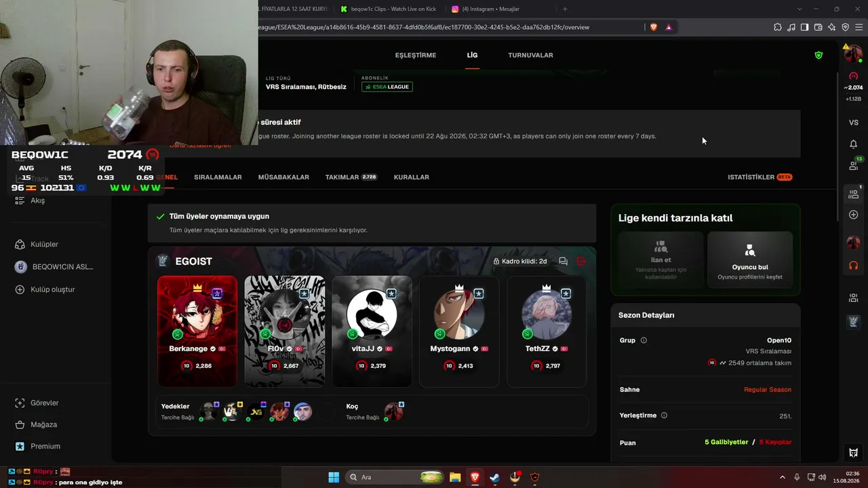Screen dimensions: 868x488
Task: Click Kulüp oluştur in sidebar
Action: 45,289
